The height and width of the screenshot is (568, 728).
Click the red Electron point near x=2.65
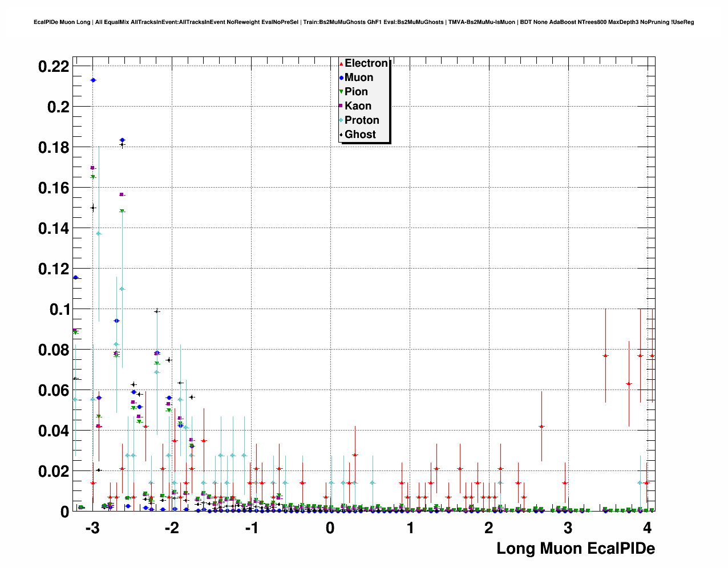point(541,427)
